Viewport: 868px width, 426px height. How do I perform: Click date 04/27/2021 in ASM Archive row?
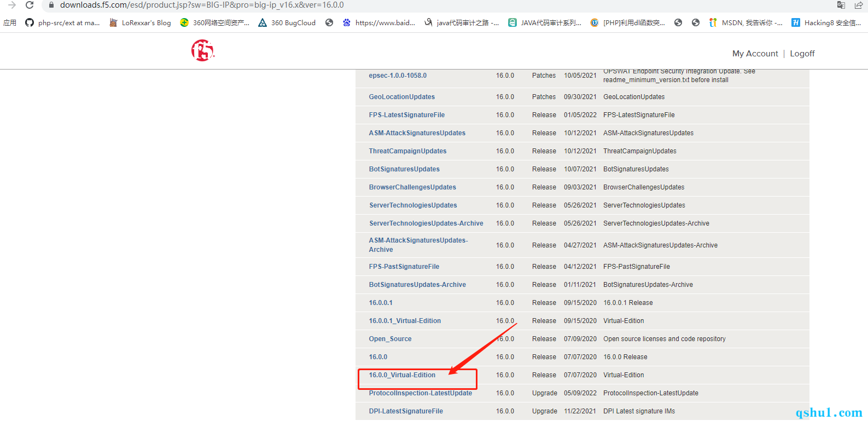(x=580, y=245)
